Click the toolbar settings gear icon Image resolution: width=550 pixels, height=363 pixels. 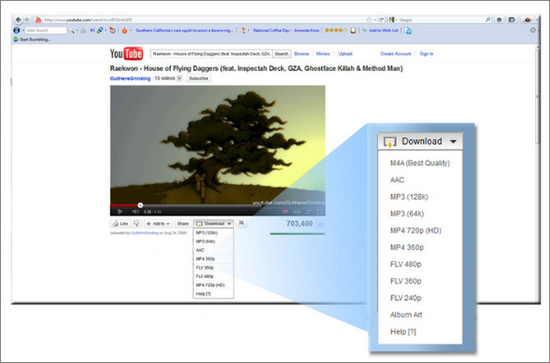coord(533,30)
